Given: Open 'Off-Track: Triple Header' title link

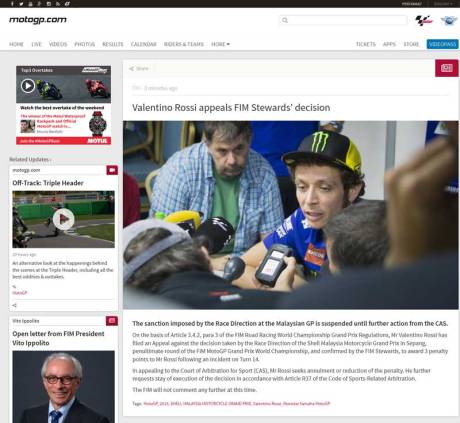Looking at the screenshot, I should pyautogui.click(x=48, y=183).
